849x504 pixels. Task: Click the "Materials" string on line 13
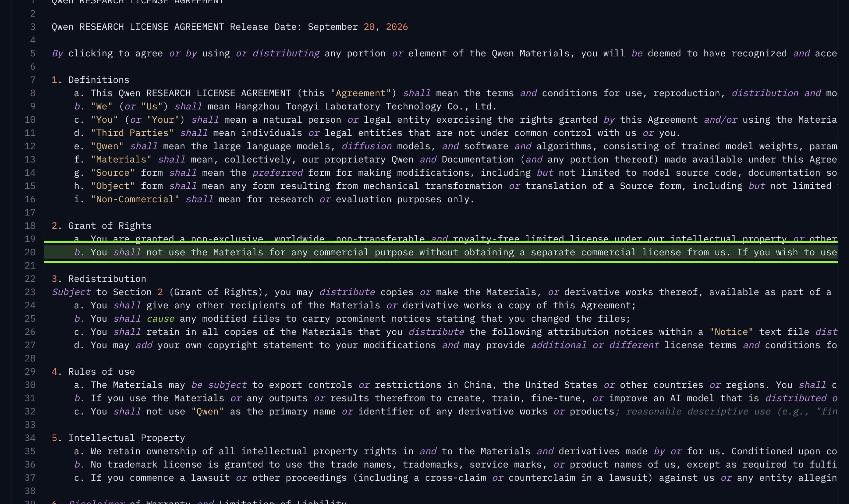(121, 159)
